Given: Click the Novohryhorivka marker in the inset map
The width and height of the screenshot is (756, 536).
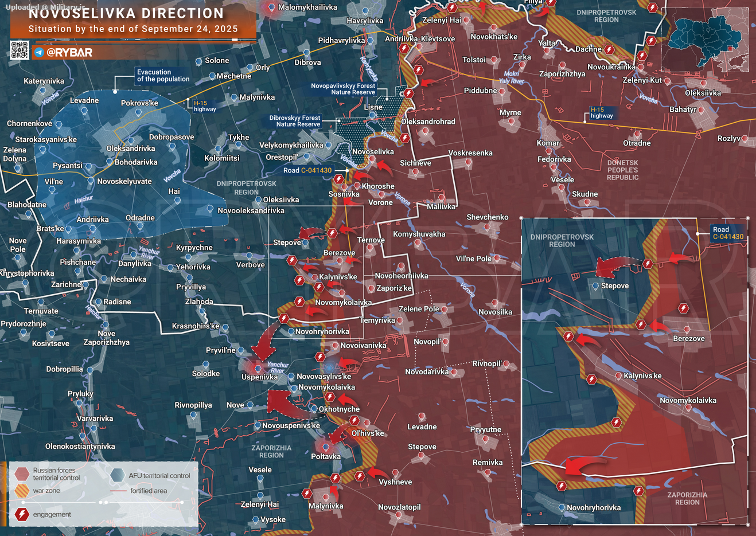Looking at the screenshot, I should click(562, 508).
